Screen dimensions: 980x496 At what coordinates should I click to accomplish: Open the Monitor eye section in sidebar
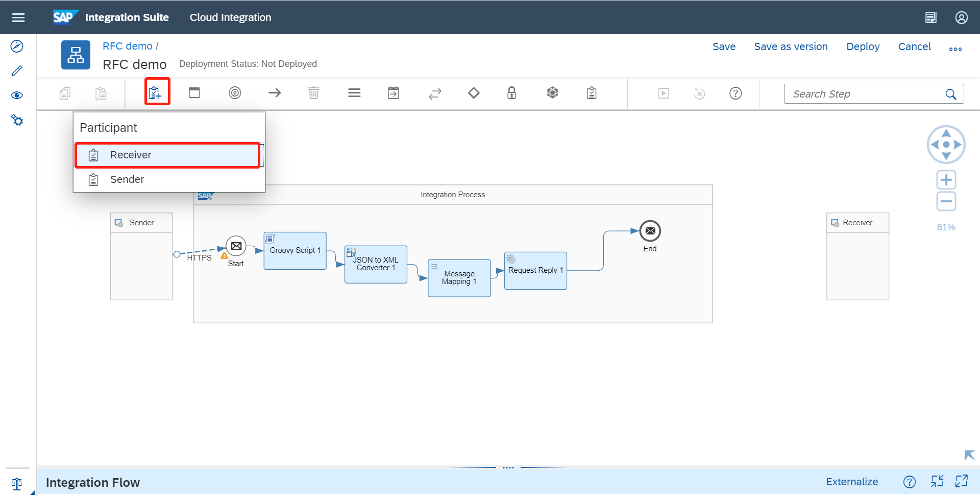pos(17,95)
